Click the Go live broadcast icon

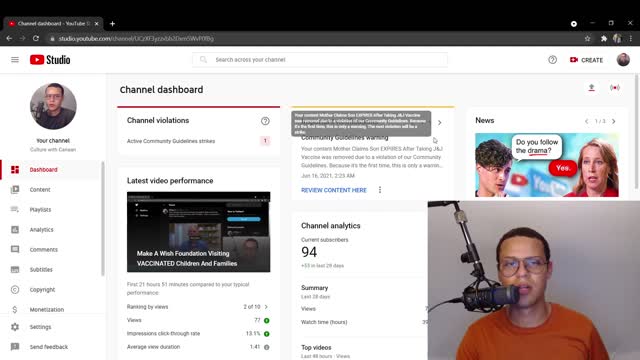tap(615, 88)
